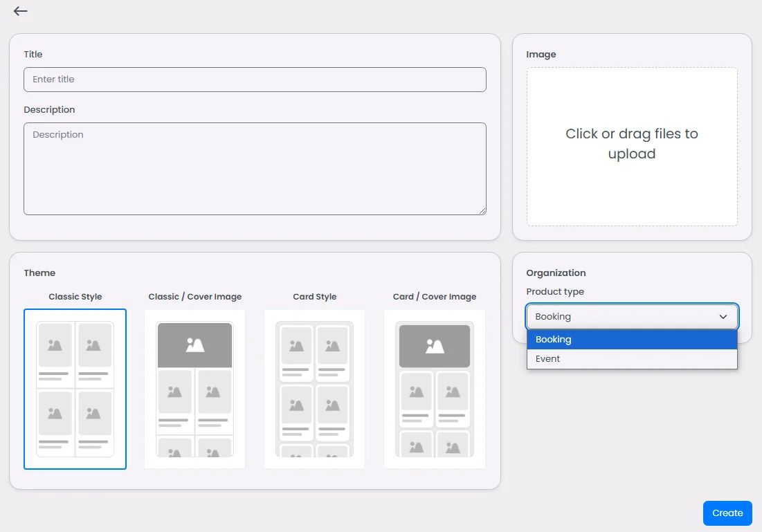Click the cover image icon in Card / Cover Image preview
The width and height of the screenshot is (762, 532).
435,346
